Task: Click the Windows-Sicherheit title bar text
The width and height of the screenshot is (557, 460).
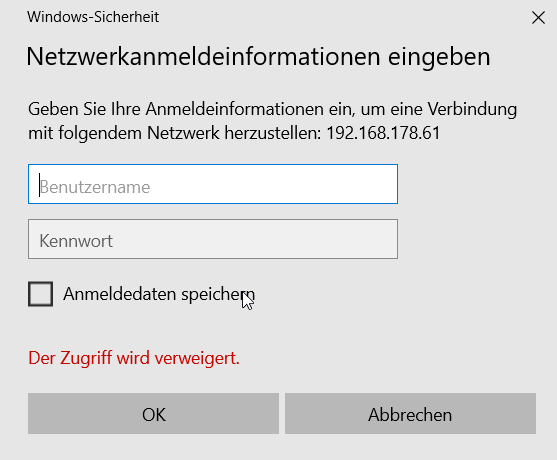Action: (x=93, y=17)
